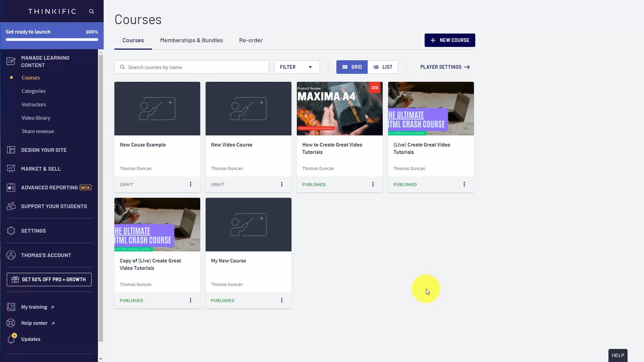
Task: Open Share revenue in the sidebar
Action: point(38,131)
